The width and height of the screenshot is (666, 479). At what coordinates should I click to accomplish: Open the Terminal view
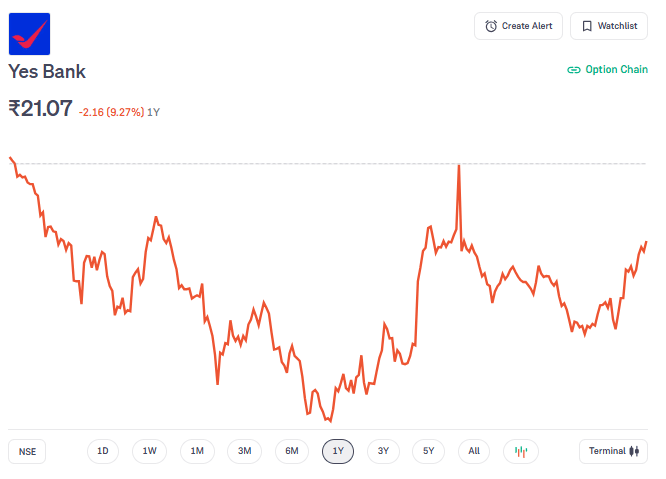pos(613,451)
